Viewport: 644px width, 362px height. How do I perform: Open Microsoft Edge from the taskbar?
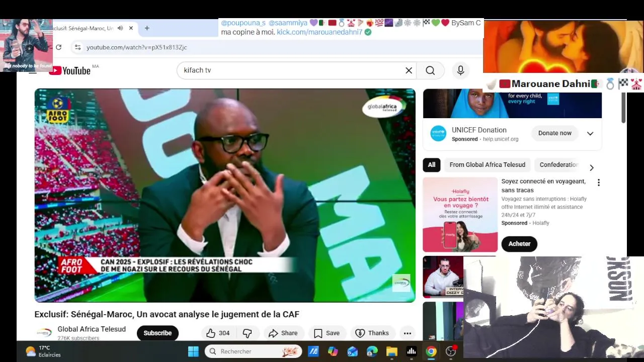(x=372, y=351)
